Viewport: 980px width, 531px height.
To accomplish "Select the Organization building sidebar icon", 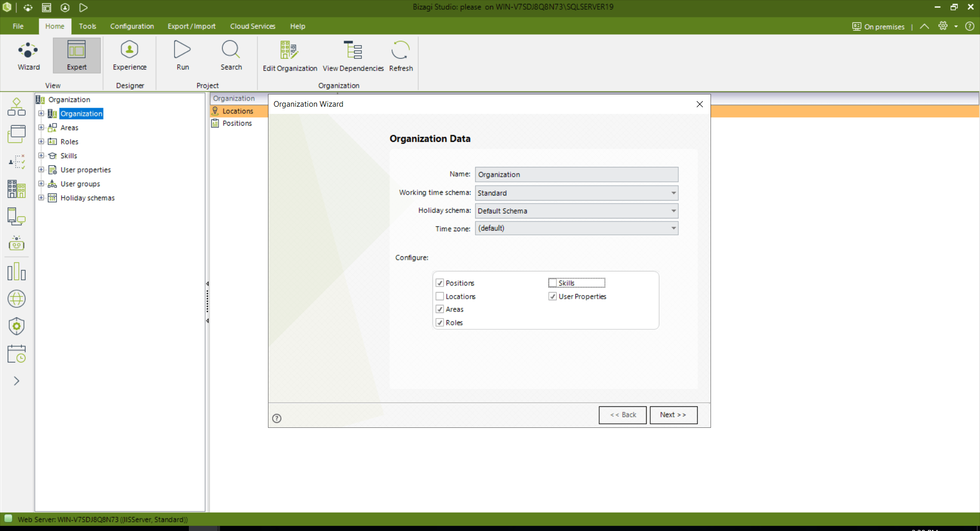I will pos(16,189).
